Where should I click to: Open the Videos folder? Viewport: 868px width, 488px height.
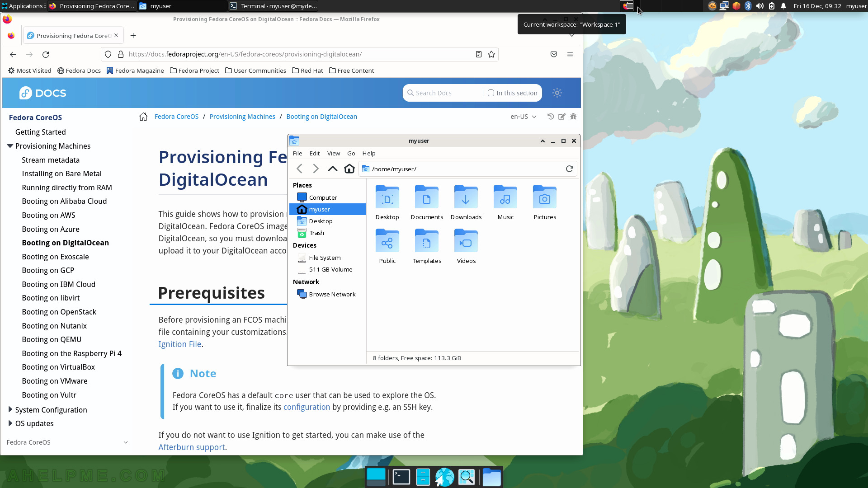[466, 247]
